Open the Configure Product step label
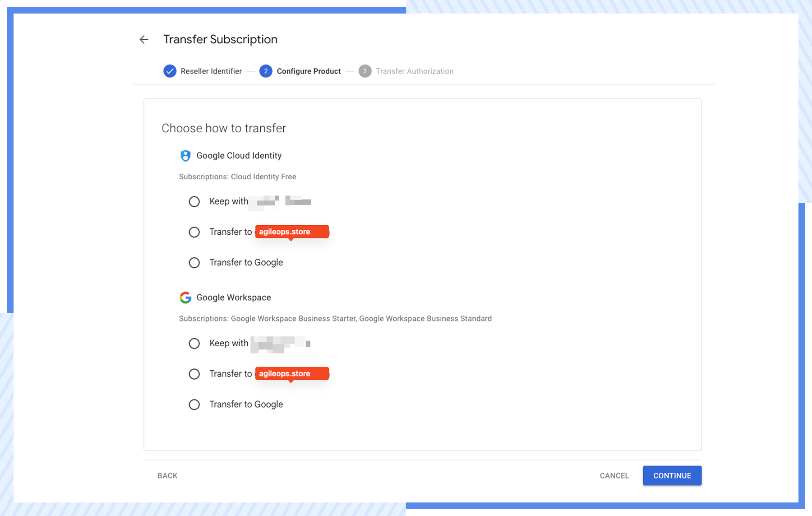This screenshot has height=516, width=812. [x=309, y=71]
